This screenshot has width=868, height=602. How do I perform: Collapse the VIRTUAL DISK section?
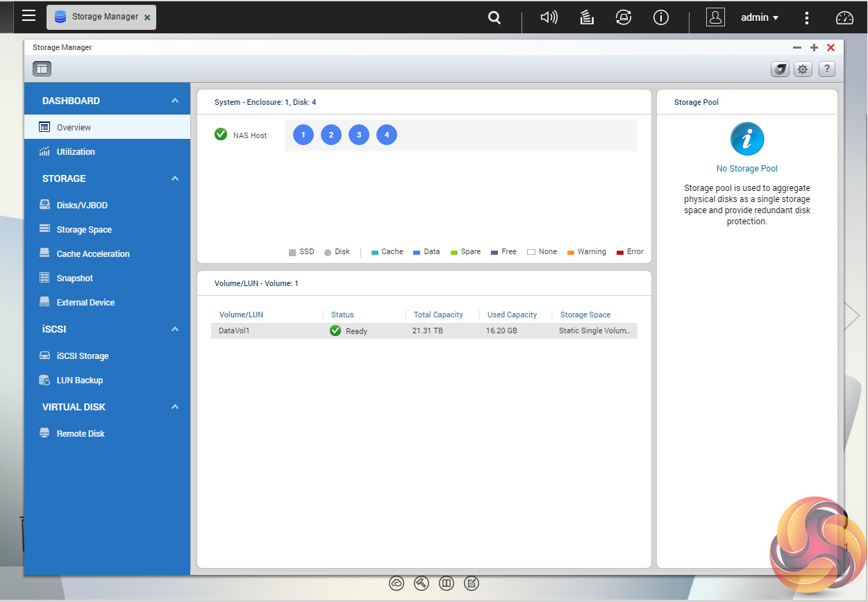pos(175,407)
